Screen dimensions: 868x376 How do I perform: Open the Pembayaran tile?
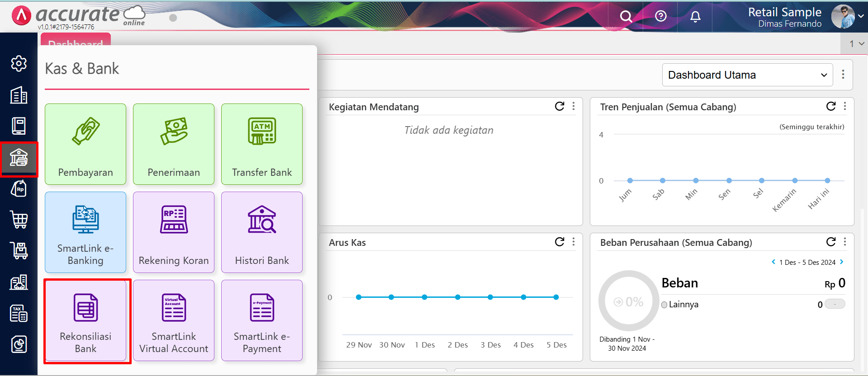pyautogui.click(x=85, y=144)
